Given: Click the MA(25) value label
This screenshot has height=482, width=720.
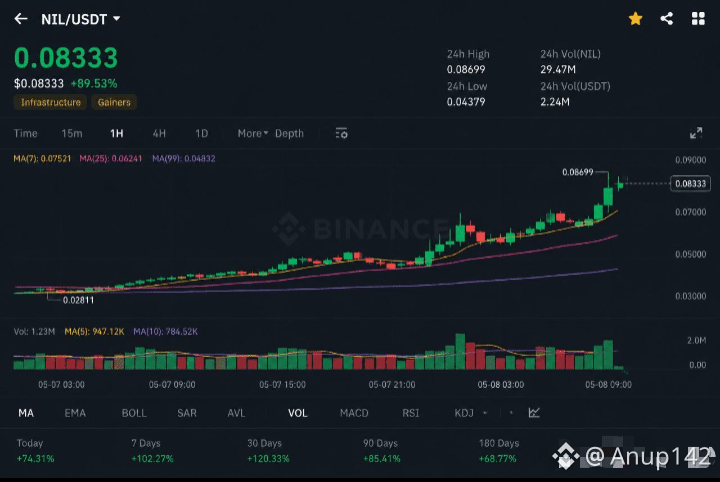Looking at the screenshot, I should pyautogui.click(x=111, y=159).
